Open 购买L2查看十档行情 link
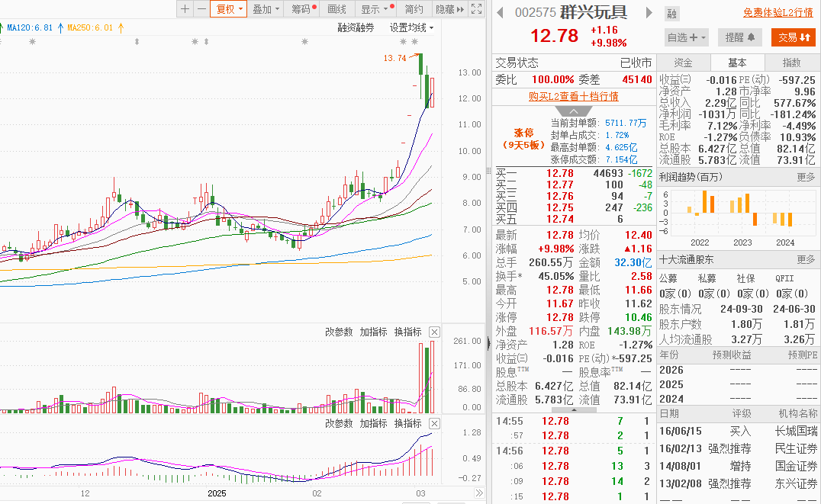Viewport: 821px width, 504px height. 573,96
